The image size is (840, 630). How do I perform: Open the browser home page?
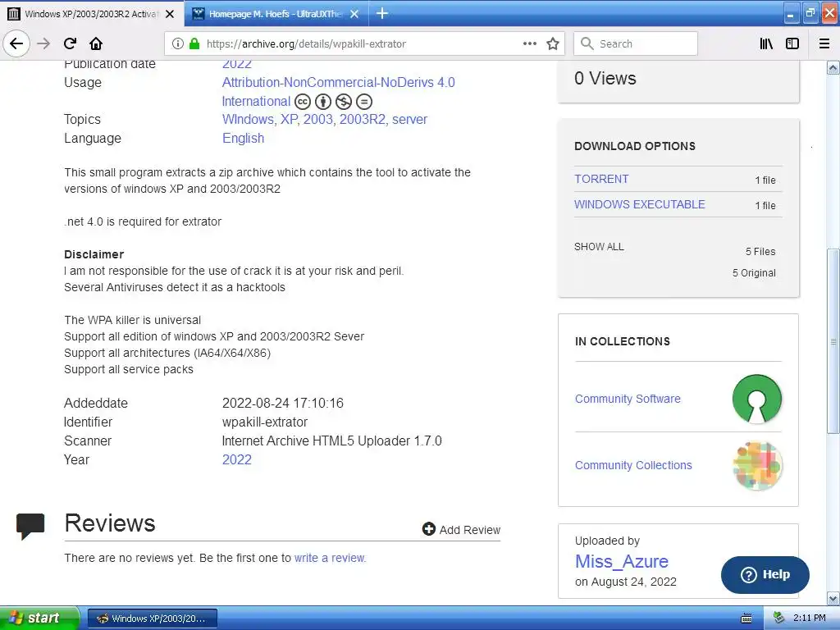tap(96, 43)
